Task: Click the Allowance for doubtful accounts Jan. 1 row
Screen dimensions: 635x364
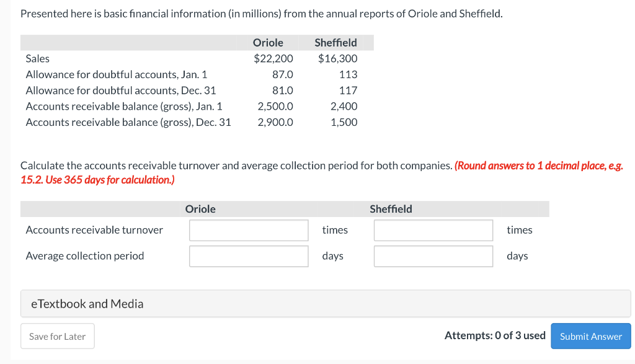Action: (x=115, y=74)
